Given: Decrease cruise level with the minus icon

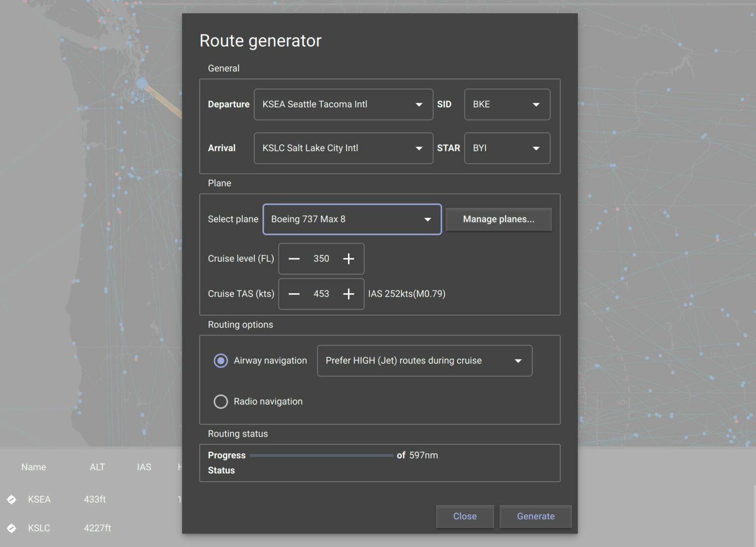Looking at the screenshot, I should [x=294, y=259].
